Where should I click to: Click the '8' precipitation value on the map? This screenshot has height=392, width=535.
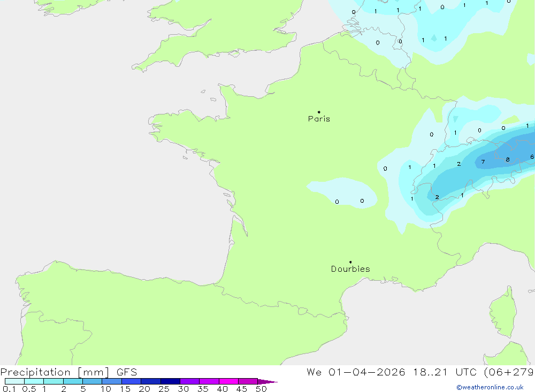pos(508,159)
